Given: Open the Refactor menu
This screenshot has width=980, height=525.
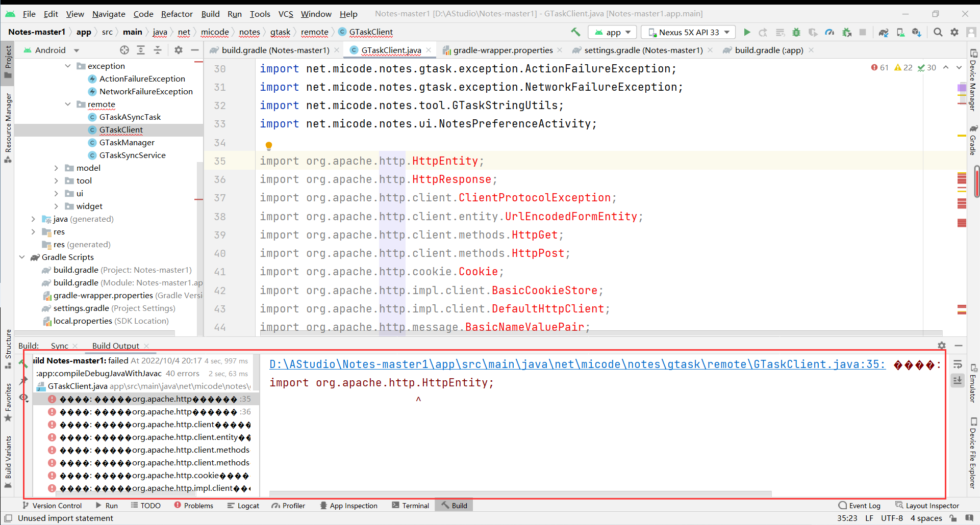Looking at the screenshot, I should 177,14.
